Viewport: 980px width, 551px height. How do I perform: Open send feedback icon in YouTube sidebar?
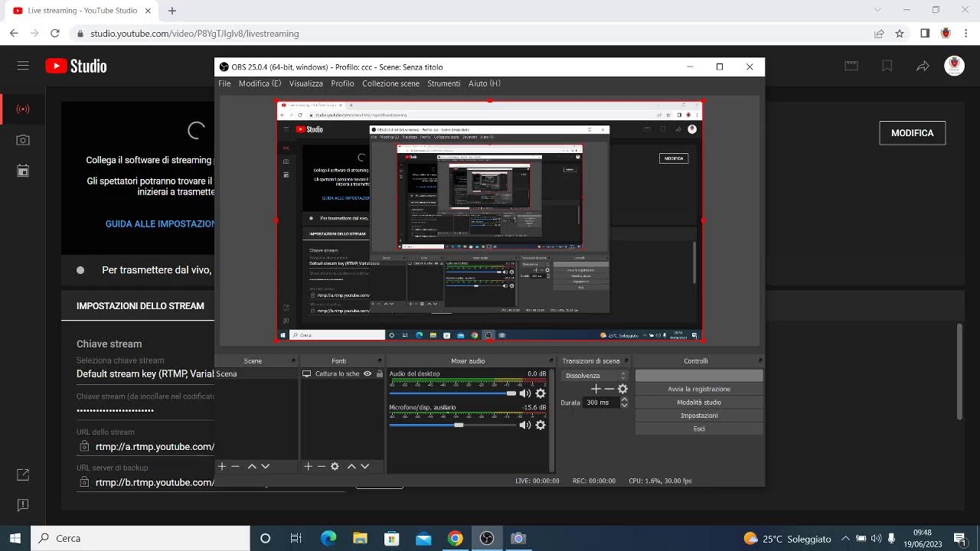[x=23, y=505]
